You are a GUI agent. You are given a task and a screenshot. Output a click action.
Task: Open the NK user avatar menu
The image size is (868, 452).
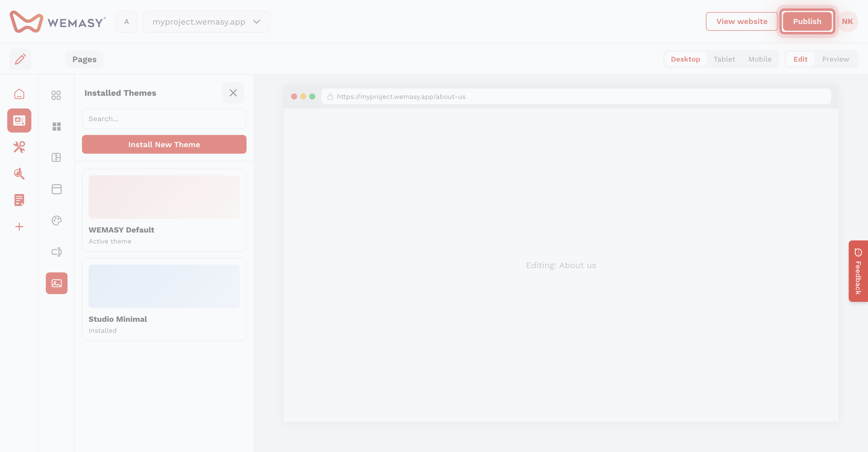click(847, 21)
